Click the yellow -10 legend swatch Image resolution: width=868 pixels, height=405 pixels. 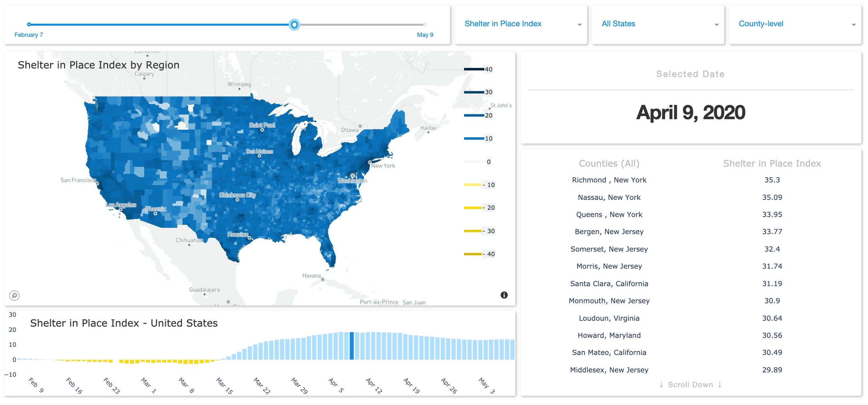[x=473, y=184]
